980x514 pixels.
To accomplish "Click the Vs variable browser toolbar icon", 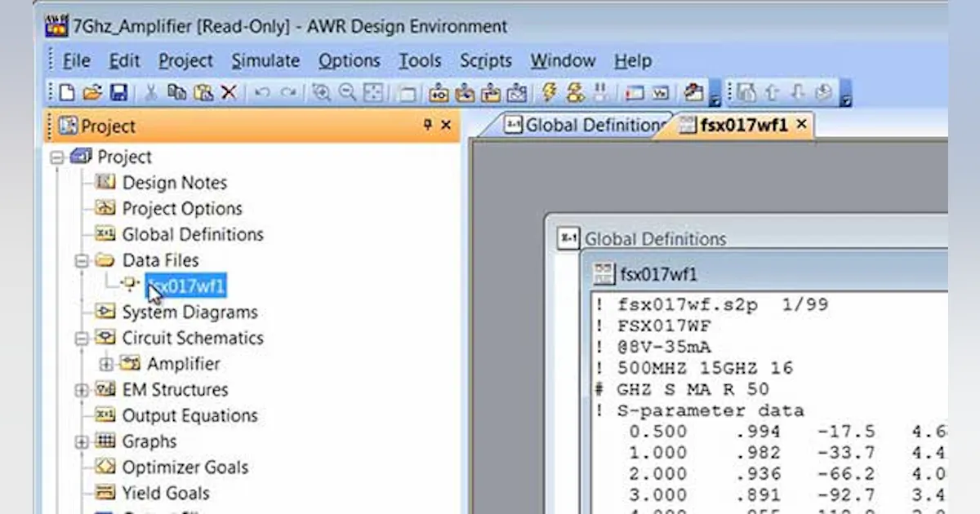I will coord(661,93).
